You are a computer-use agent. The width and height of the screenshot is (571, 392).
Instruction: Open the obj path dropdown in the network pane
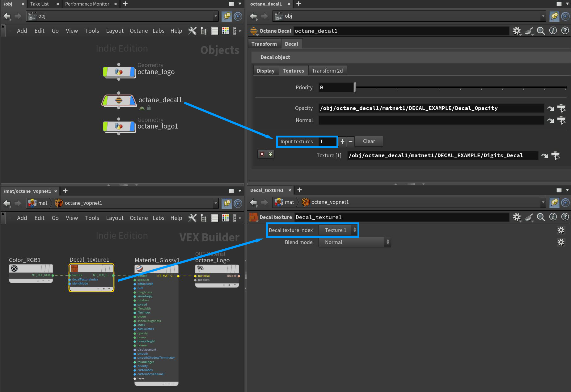coord(215,16)
